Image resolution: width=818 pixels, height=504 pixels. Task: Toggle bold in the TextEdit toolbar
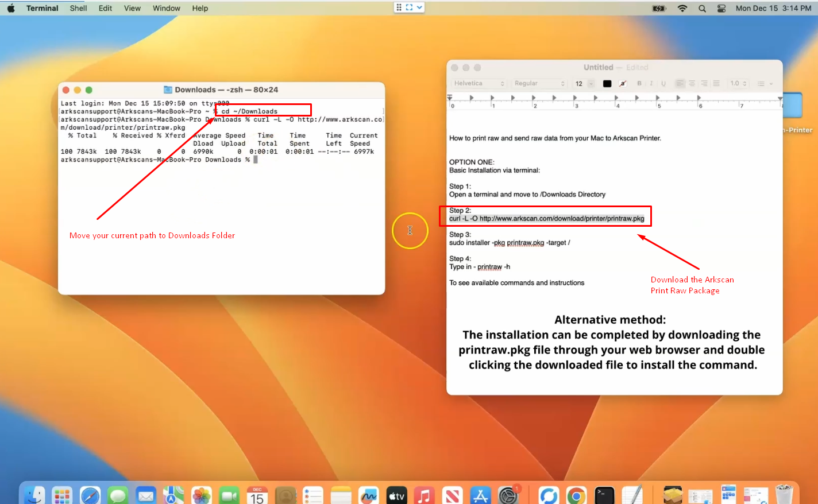pos(639,83)
